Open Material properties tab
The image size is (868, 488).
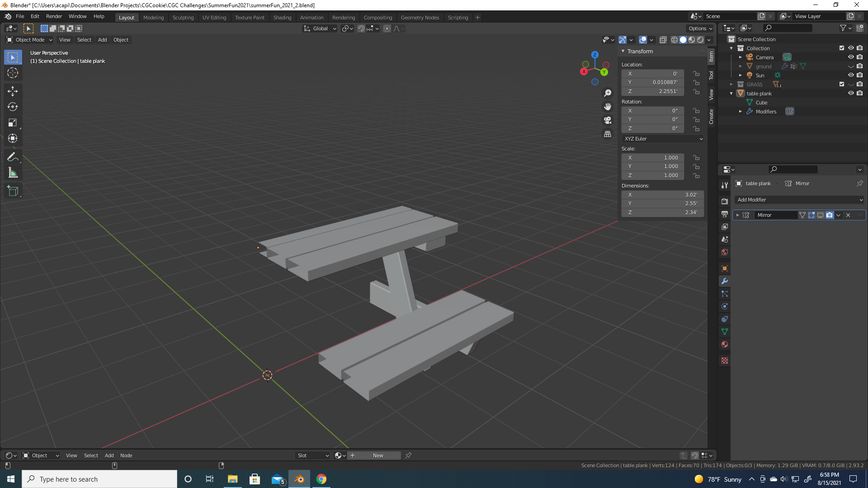coord(725,344)
